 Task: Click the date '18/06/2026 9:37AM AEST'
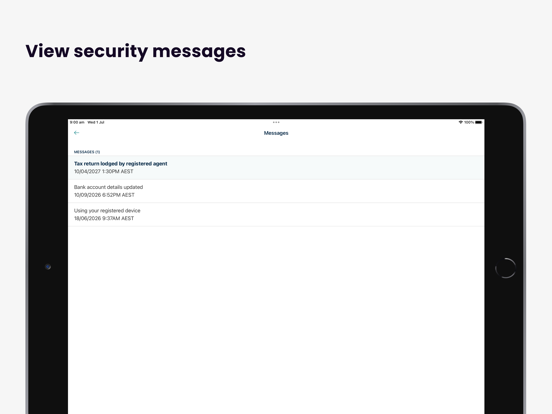104,218
